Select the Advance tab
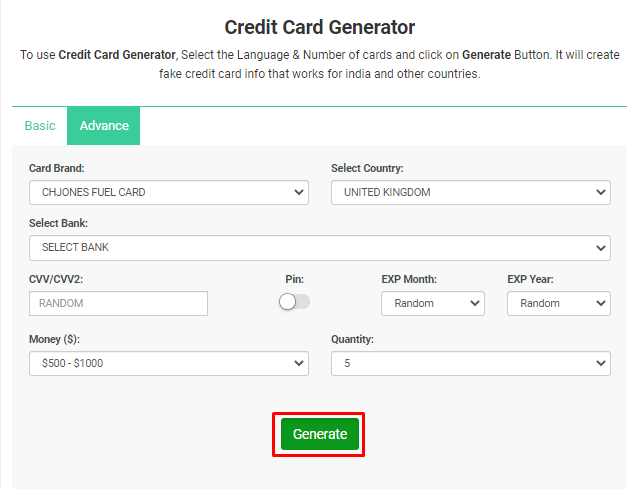This screenshot has height=489, width=627. coord(104,126)
